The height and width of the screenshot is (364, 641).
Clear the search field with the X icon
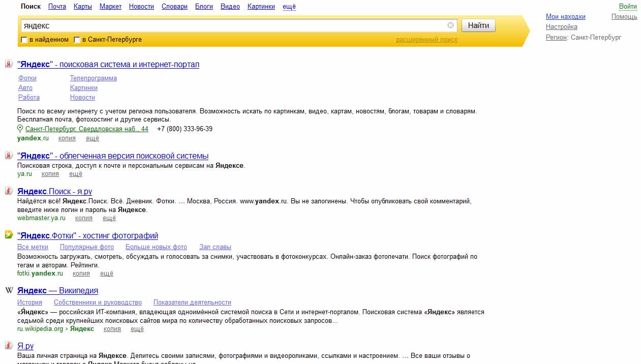[450, 25]
